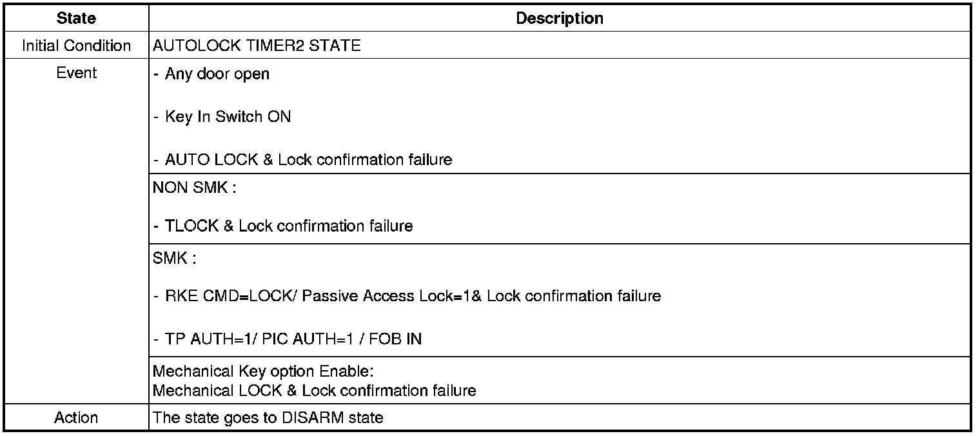Select the Event row label
980x436 pixels.
(x=76, y=73)
